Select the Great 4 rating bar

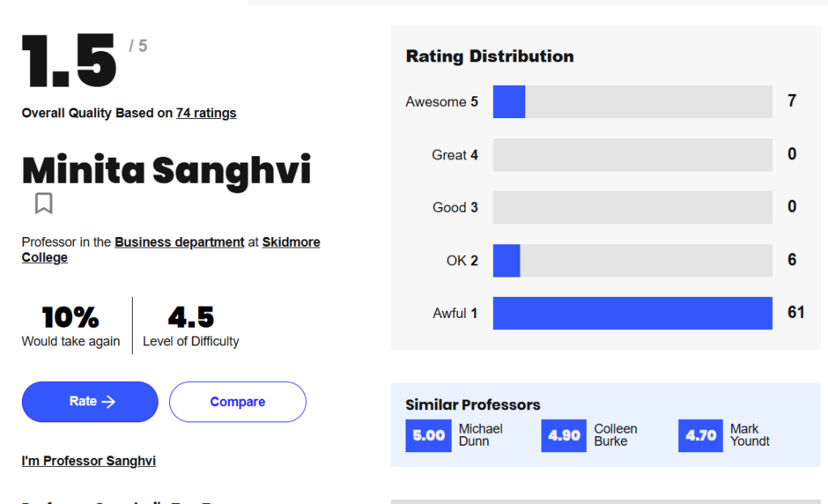point(632,155)
